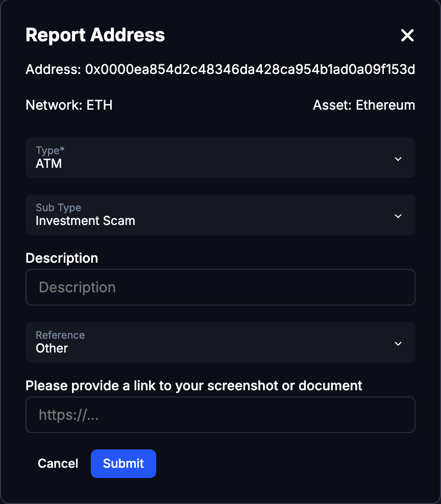Click the Reference chevron icon
441x504 pixels.
pyautogui.click(x=398, y=343)
